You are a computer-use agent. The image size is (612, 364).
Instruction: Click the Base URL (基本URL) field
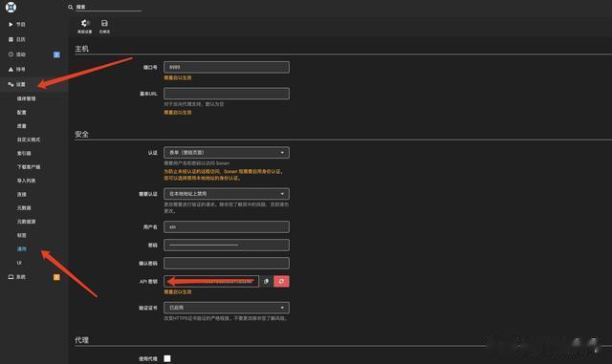pyautogui.click(x=227, y=94)
